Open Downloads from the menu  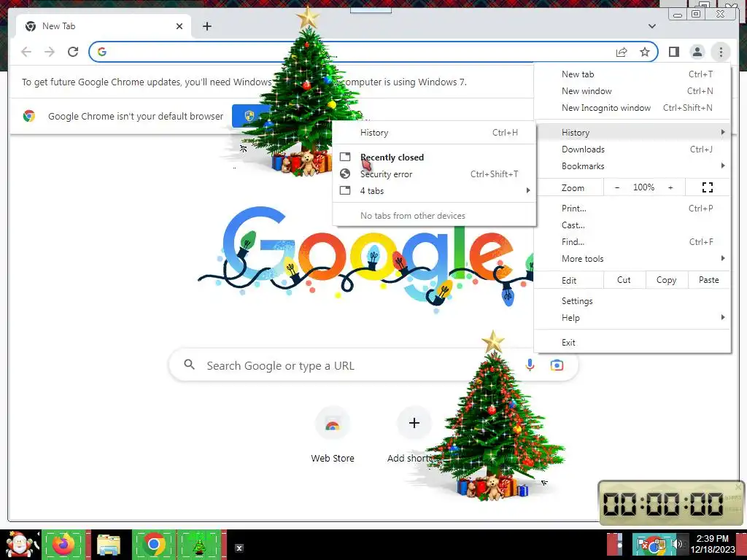pos(632,149)
